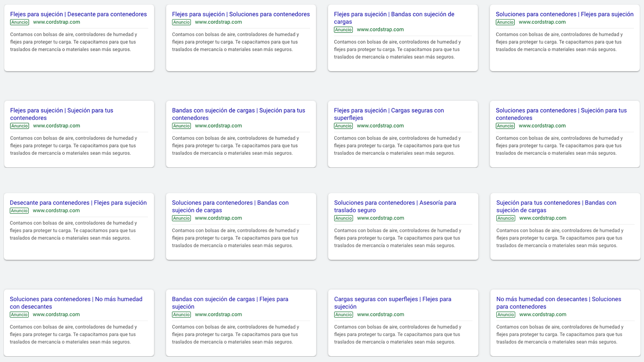This screenshot has height=362, width=644.
Task: Open cordstrap.com URL in ad starting 'No más humedad'
Action: [543, 314]
